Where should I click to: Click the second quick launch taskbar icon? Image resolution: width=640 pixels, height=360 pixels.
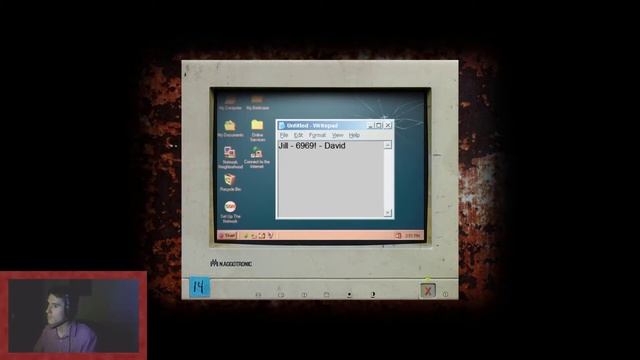coord(253,236)
